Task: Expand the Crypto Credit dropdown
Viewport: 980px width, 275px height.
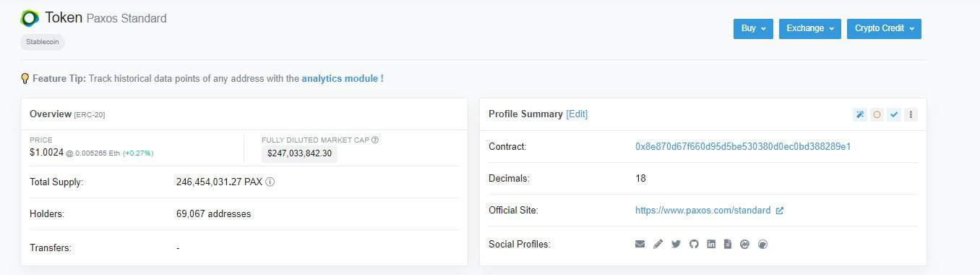Action: [884, 29]
